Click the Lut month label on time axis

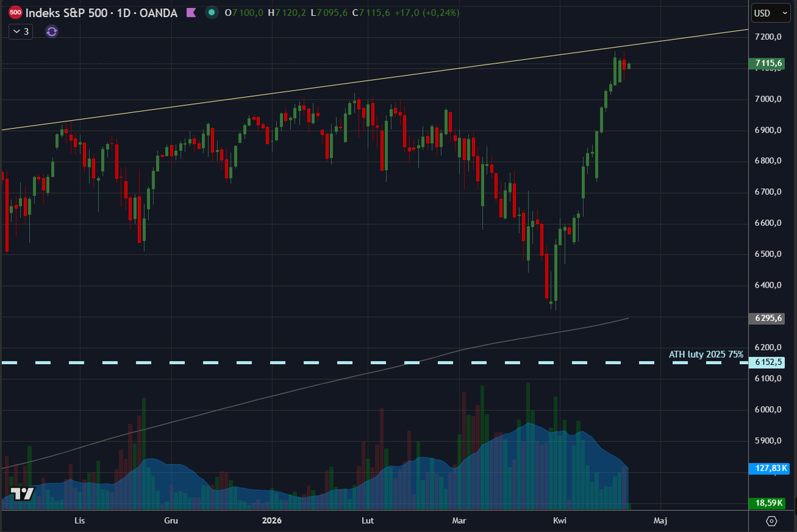(367, 520)
